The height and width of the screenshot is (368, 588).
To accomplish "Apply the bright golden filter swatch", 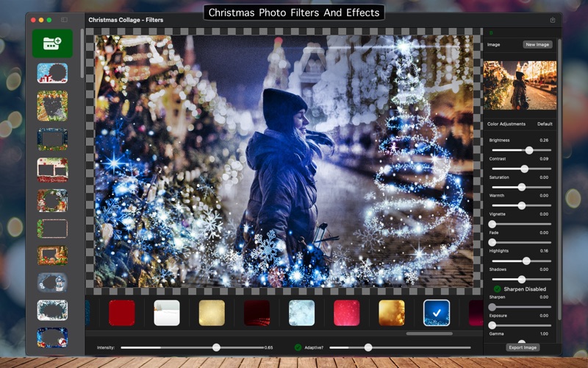I will 392,313.
